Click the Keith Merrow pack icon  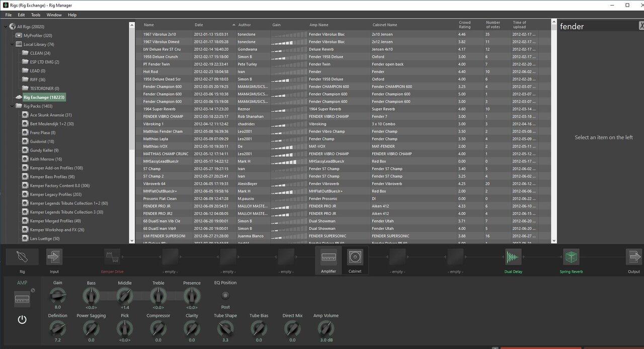(x=26, y=159)
